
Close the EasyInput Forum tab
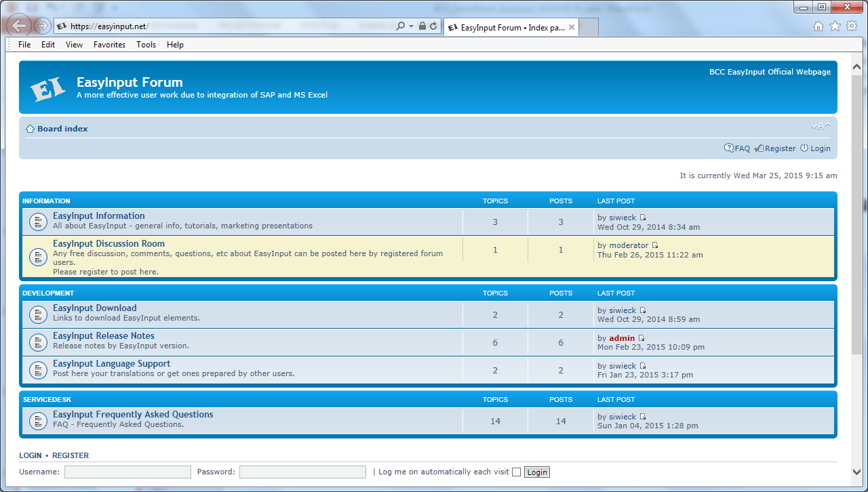point(572,28)
